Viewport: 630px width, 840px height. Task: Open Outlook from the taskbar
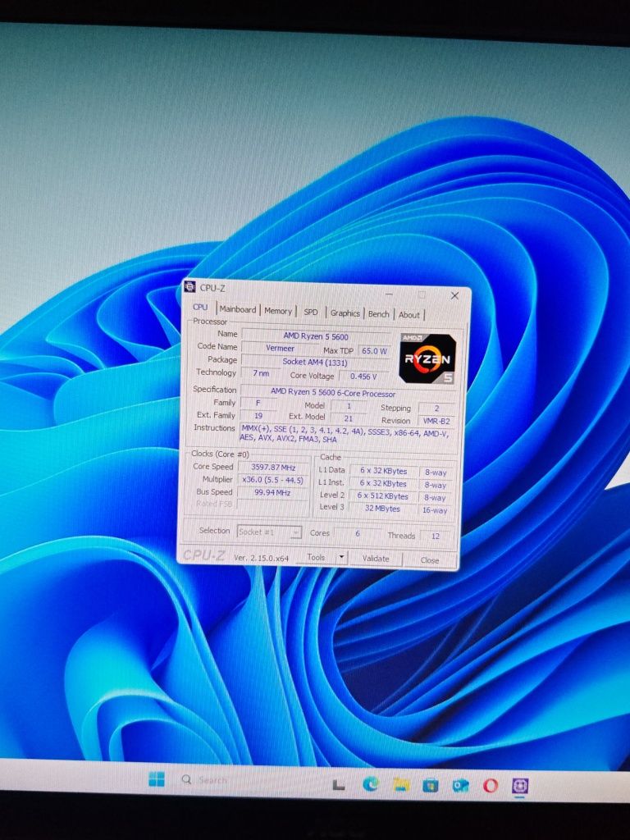point(460,786)
